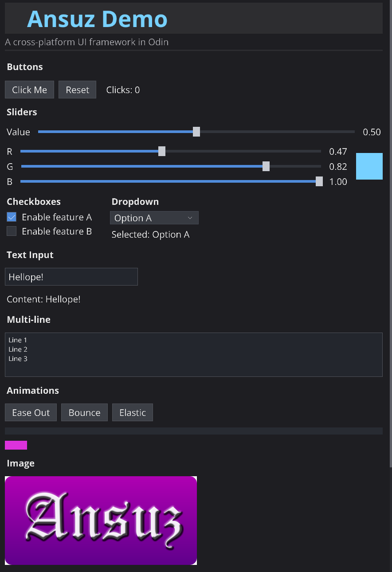The width and height of the screenshot is (392, 572).
Task: Click the 'Clicks: 0' counter text
Action: click(x=123, y=90)
